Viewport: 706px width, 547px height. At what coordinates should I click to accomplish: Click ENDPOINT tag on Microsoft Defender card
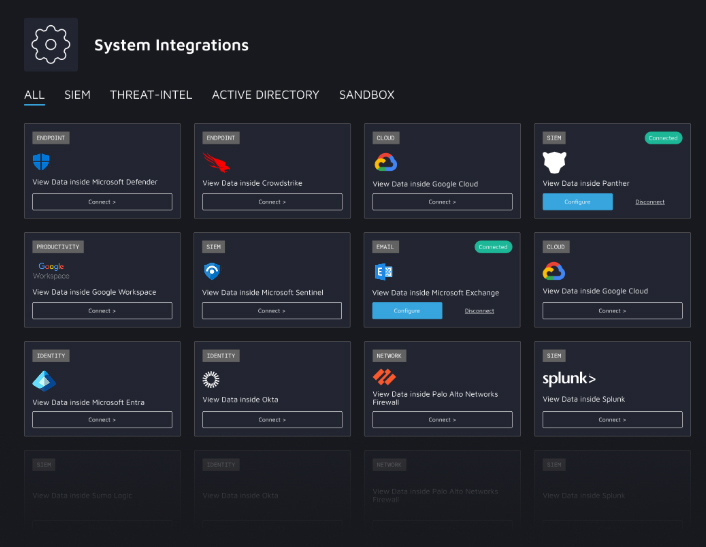click(x=51, y=138)
